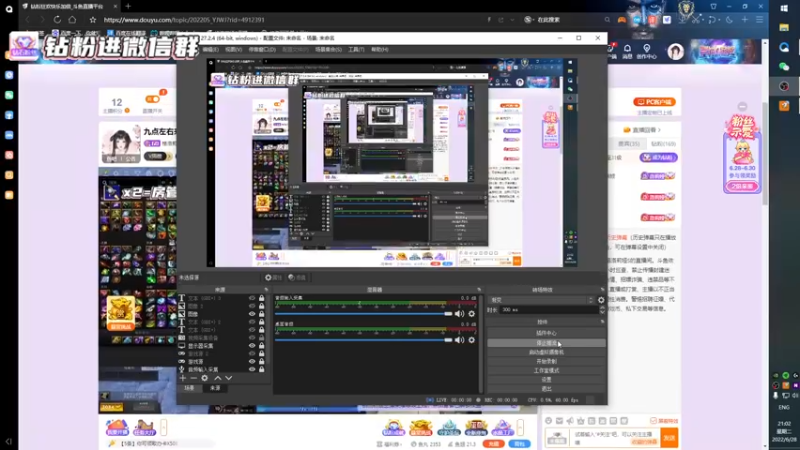Adjust the first mixer channel volume slider
Image resolution: width=800 pixels, height=450 pixels.
(x=364, y=314)
